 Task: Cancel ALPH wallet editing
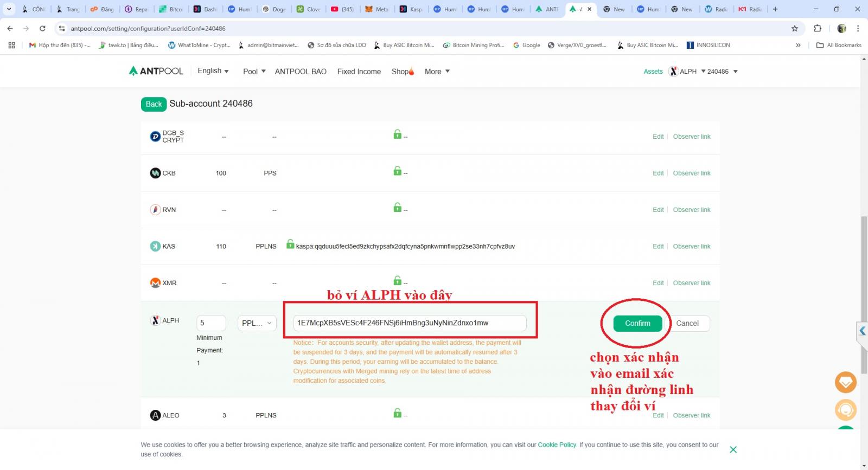click(x=687, y=323)
